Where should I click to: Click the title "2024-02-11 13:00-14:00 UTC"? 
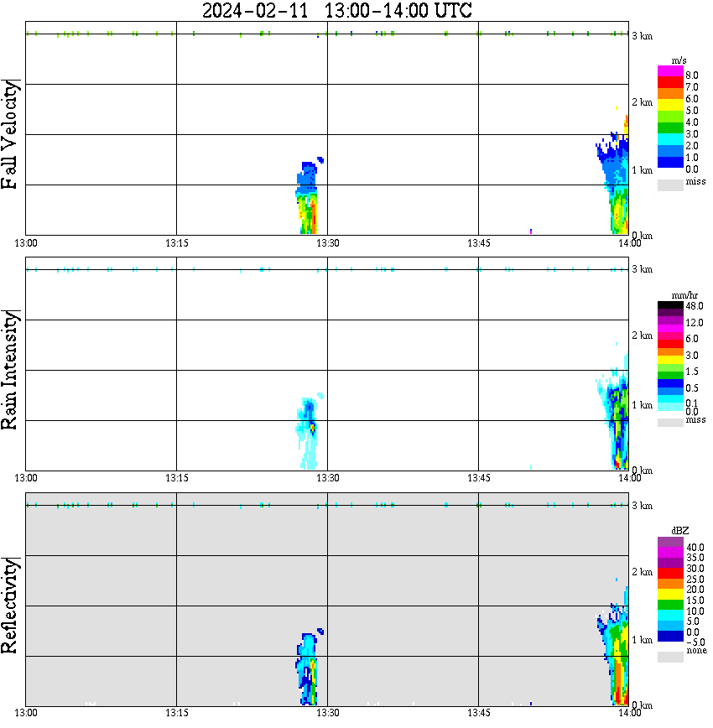tap(336, 10)
